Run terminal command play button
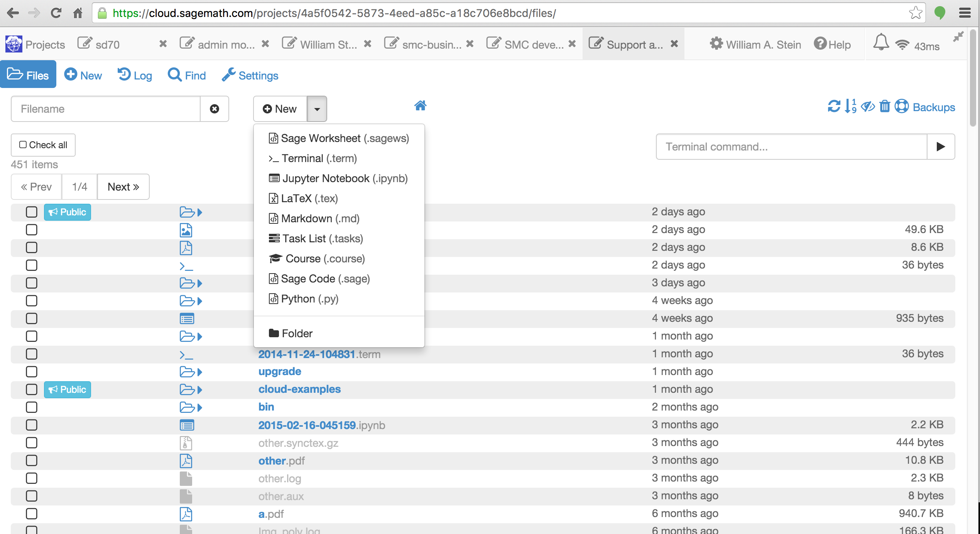980x534 pixels. 941,147
